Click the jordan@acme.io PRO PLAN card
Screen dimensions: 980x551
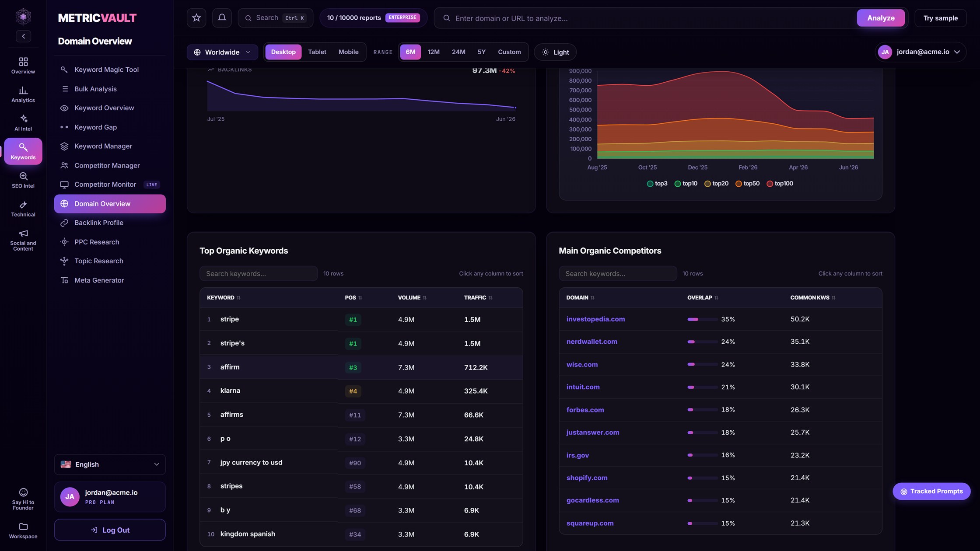pos(110,497)
